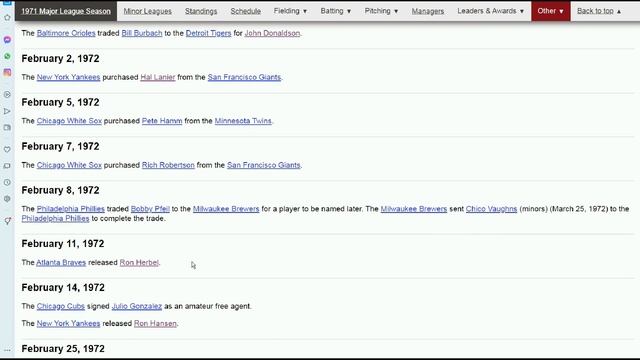The height and width of the screenshot is (360, 640).
Task: Expand the Fielding dropdown menu
Action: click(x=290, y=11)
